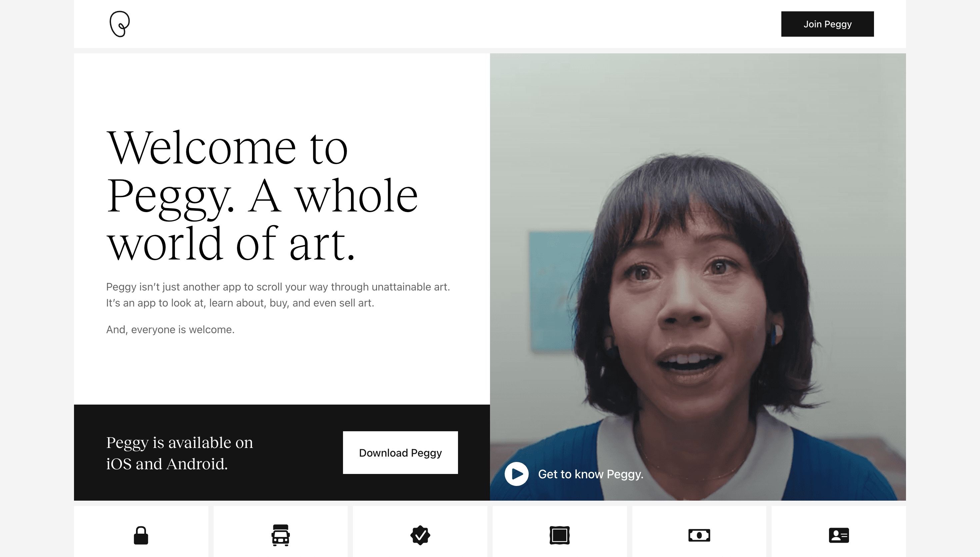
Task: Play the Get to know Peggy video
Action: pyautogui.click(x=516, y=474)
